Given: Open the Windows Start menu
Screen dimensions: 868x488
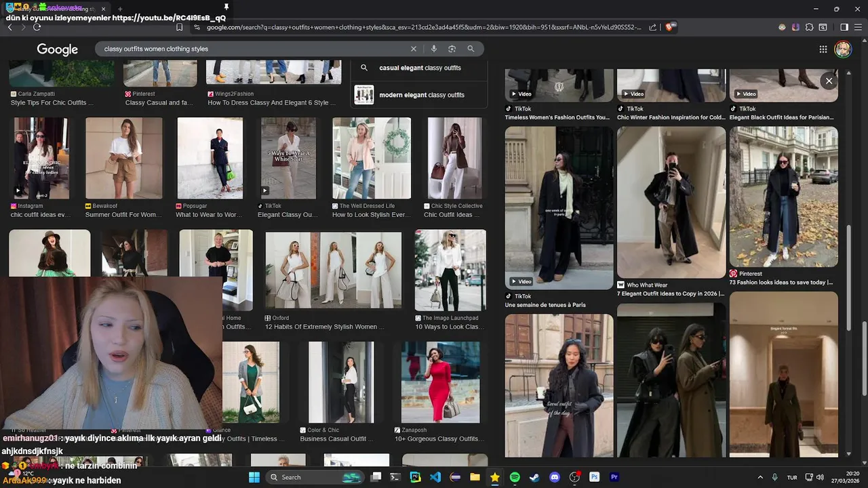Looking at the screenshot, I should click(x=254, y=477).
